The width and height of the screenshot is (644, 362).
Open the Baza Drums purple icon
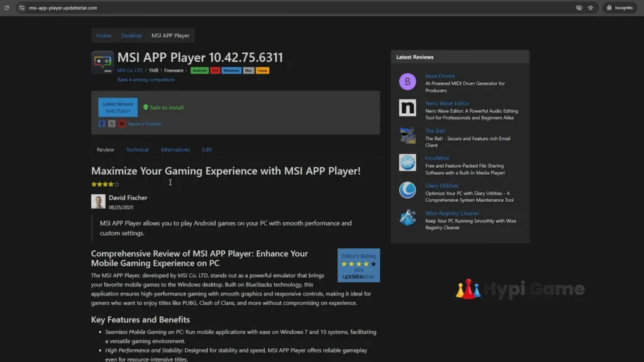[x=408, y=82]
